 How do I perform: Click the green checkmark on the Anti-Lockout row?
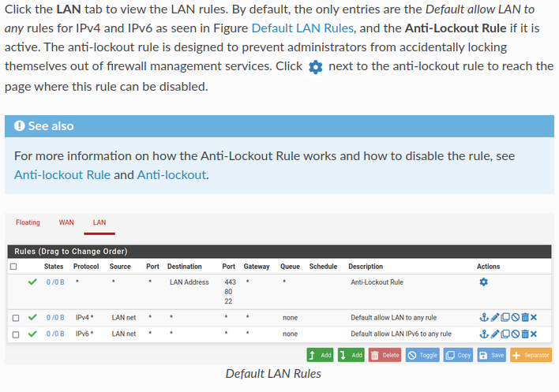pyautogui.click(x=32, y=282)
